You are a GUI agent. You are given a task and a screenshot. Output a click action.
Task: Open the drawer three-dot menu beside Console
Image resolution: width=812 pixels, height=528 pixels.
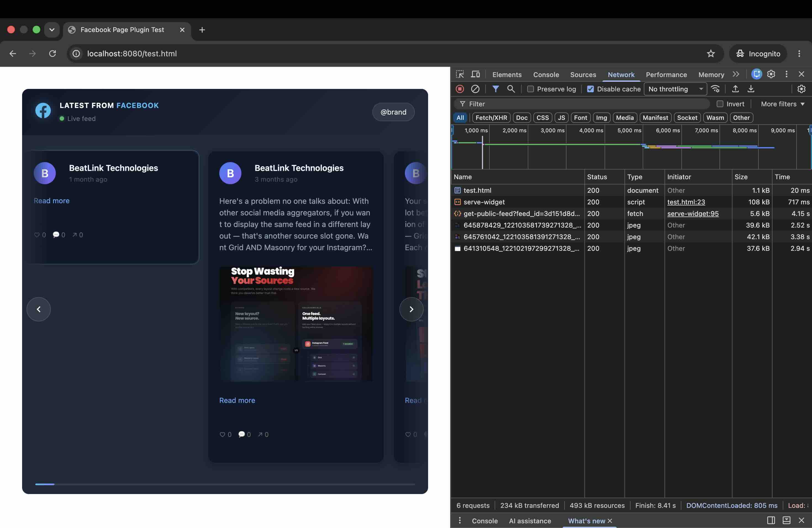point(460,520)
